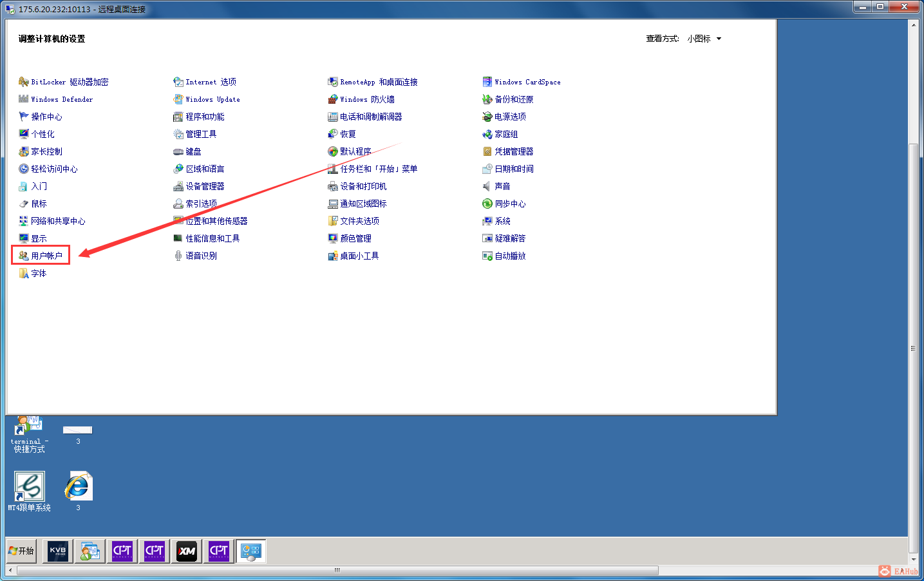Click the 操作中心 flag icon

[24, 117]
